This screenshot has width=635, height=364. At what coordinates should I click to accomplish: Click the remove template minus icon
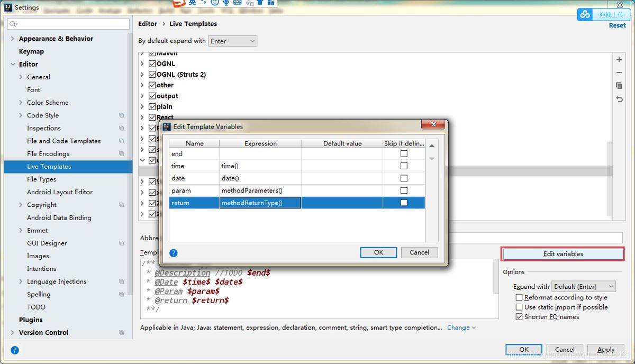[619, 73]
